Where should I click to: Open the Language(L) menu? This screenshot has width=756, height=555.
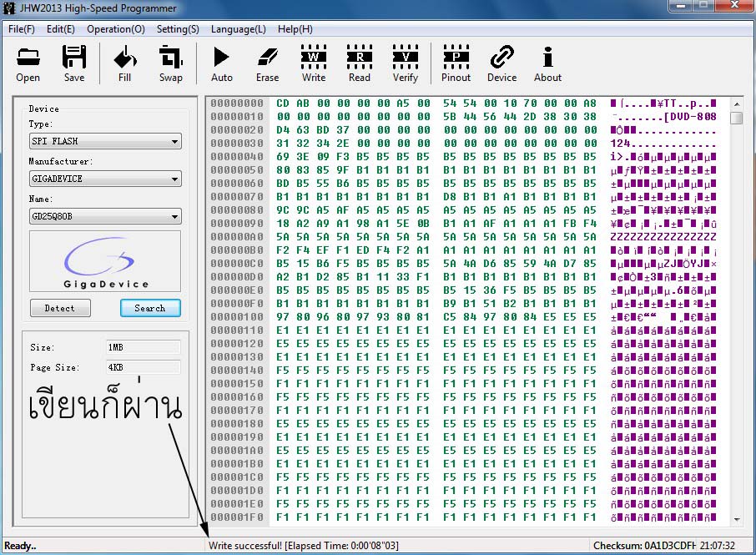[x=239, y=29]
